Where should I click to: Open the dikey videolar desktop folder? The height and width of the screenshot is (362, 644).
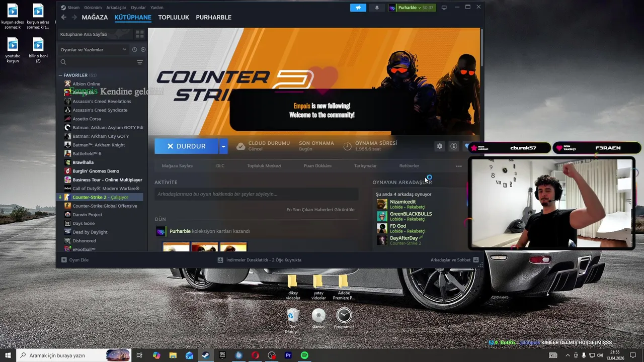click(x=293, y=288)
